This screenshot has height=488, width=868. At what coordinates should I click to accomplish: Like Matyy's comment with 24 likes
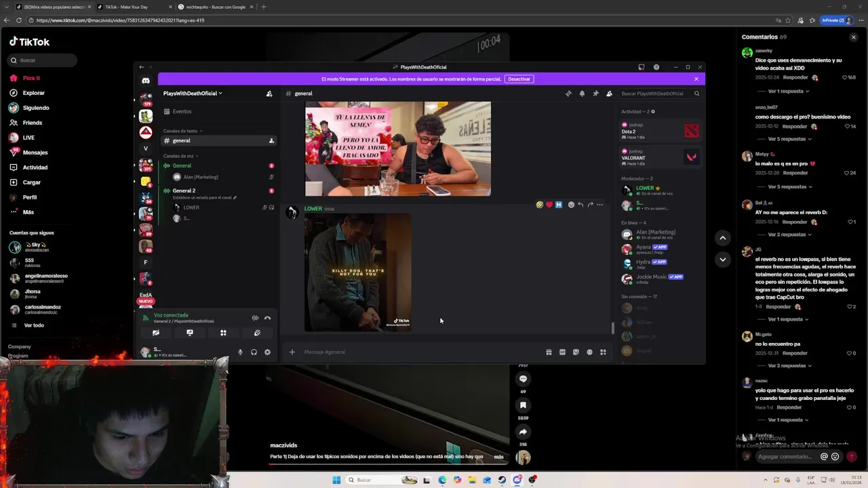(x=847, y=173)
